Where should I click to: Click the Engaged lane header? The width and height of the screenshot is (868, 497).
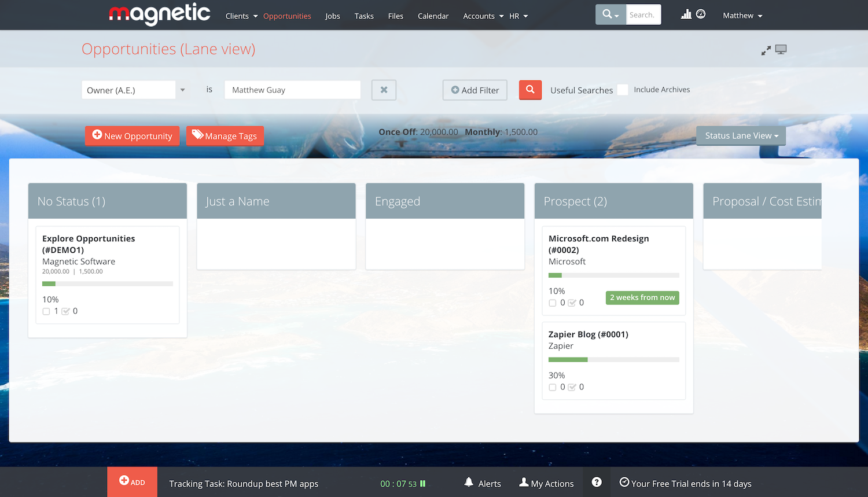(x=445, y=201)
